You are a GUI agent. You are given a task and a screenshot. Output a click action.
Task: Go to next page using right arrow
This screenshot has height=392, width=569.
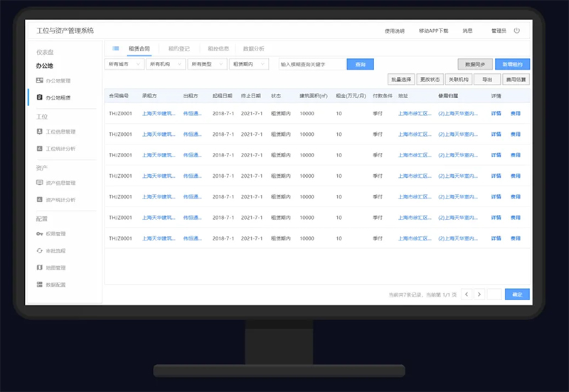coord(480,294)
